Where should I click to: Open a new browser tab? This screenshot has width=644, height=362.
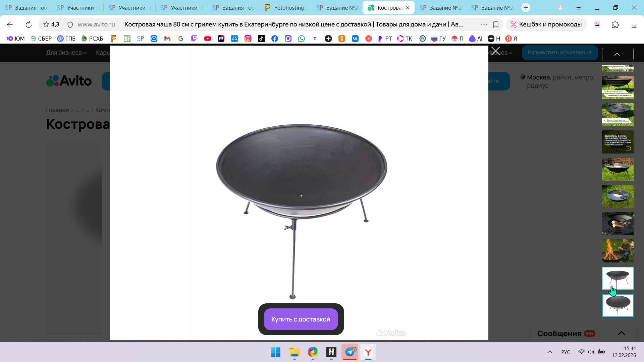(526, 8)
